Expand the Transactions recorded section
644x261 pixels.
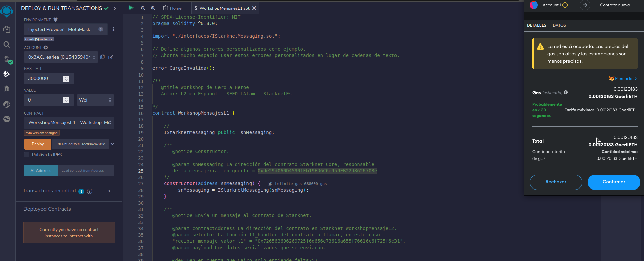tap(109, 191)
